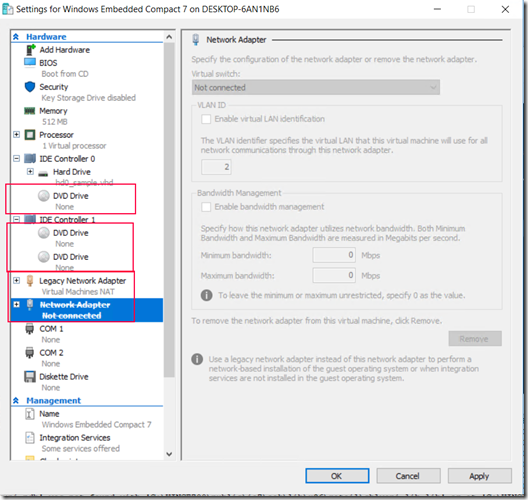Open the Virtual switch dropdown

click(316, 88)
